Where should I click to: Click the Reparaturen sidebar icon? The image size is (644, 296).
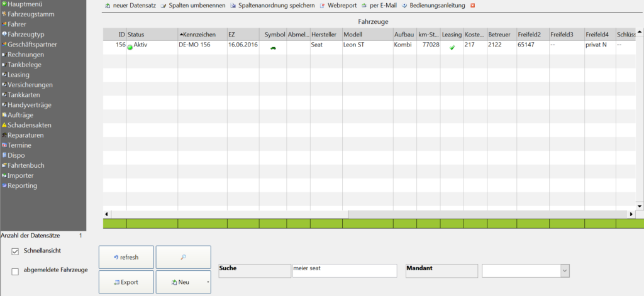pyautogui.click(x=4, y=135)
